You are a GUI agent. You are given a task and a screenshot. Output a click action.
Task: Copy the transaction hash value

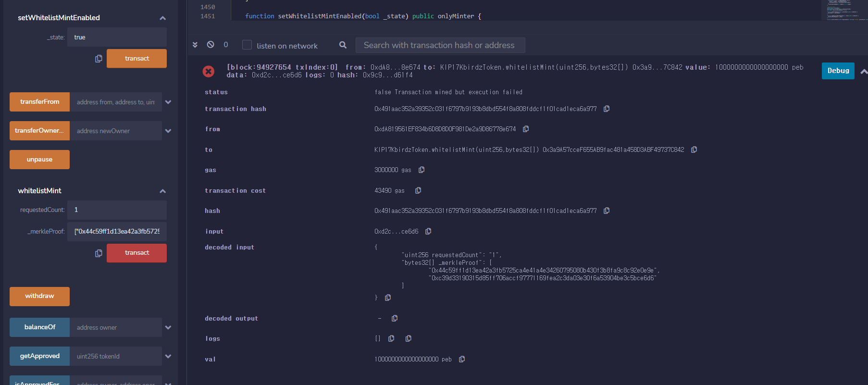pos(607,109)
